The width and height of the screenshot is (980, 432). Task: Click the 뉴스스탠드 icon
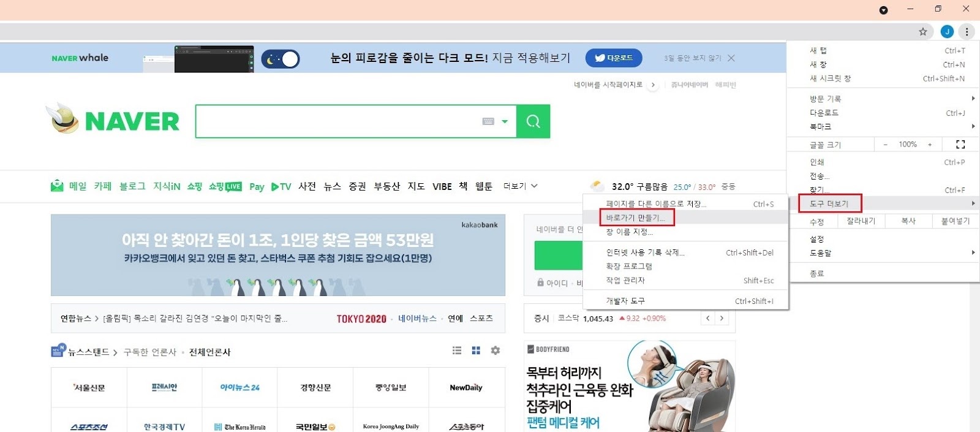tap(58, 351)
